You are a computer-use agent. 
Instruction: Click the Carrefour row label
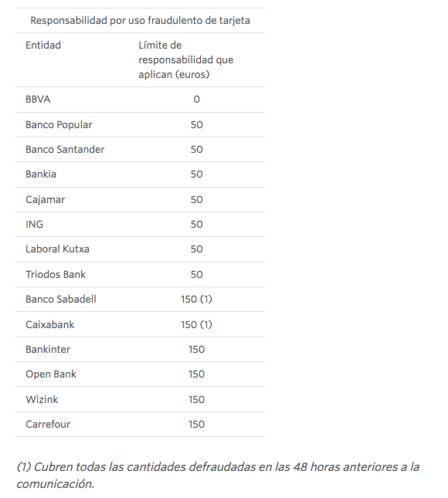click(48, 425)
